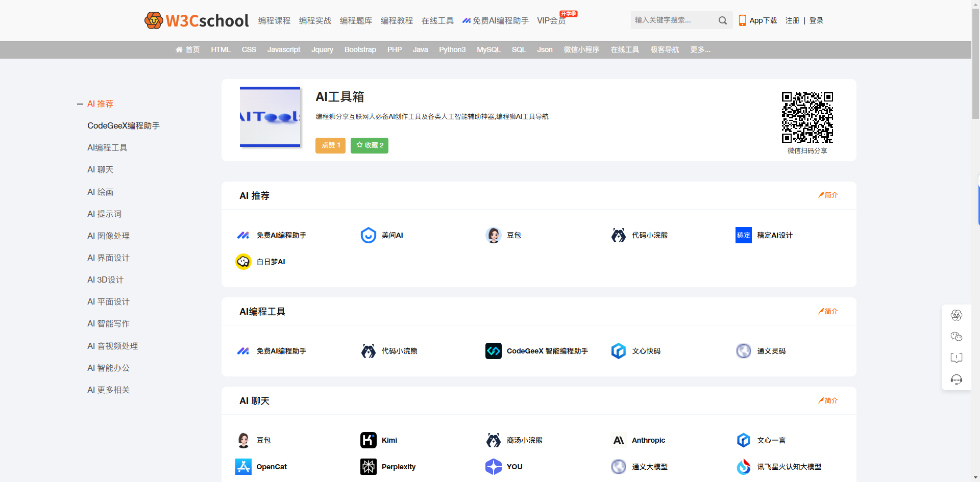
Task: Open 简介 link for AI 推荐 section
Action: tap(828, 195)
